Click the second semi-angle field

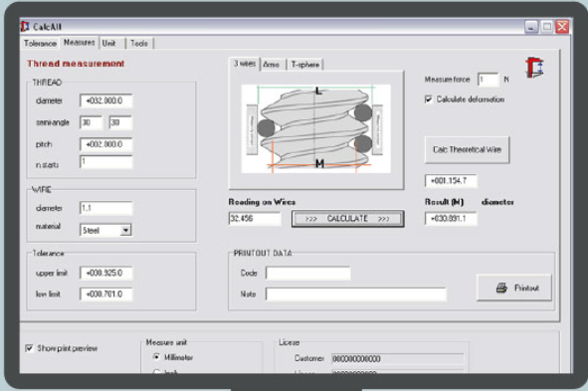(x=120, y=122)
